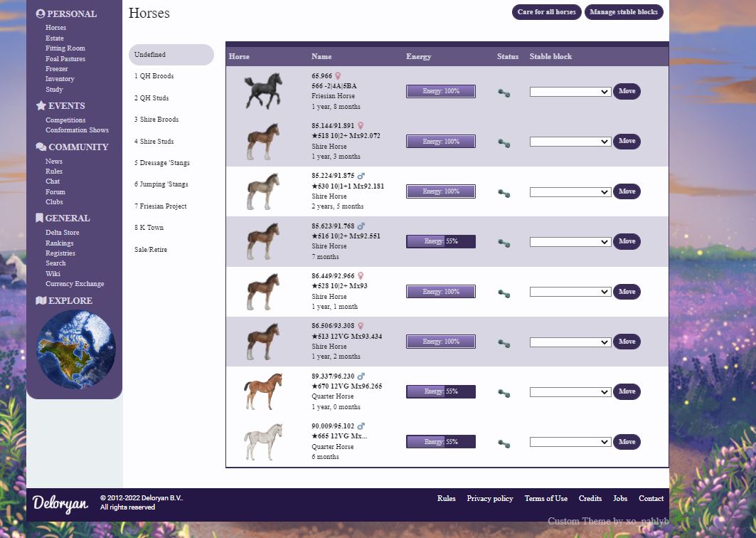Click Move button for horse 65.966
This screenshot has width=756, height=538.
(x=627, y=91)
